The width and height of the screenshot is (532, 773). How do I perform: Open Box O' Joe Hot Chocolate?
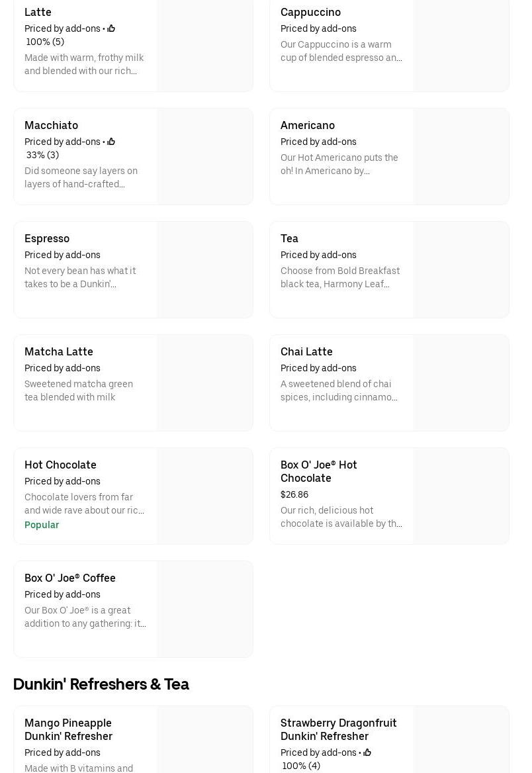(x=319, y=471)
